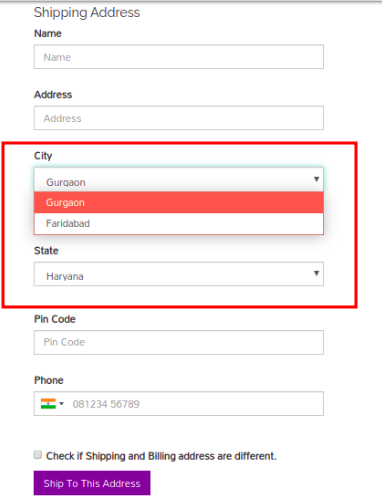Focus the Address input field
The height and width of the screenshot is (504, 382).
click(179, 118)
